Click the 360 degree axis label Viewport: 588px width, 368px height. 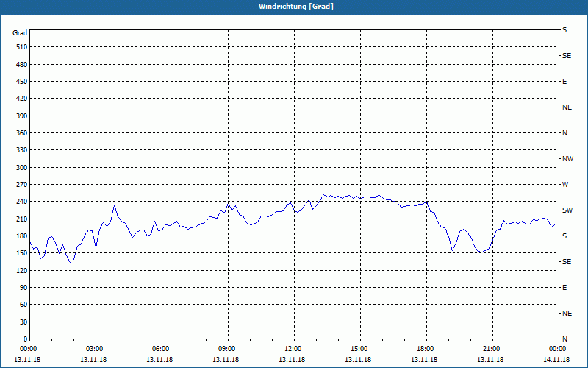(22, 133)
